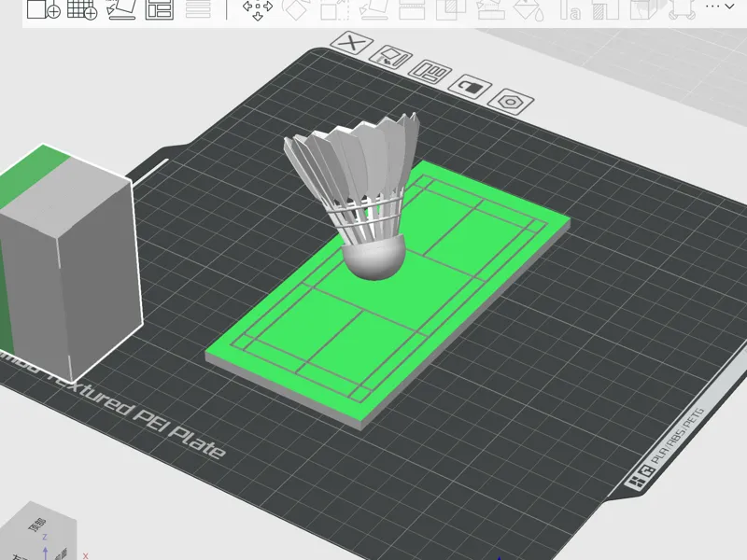Select the Cut tool in toolbar
The height and width of the screenshot is (560, 747).
point(412,9)
